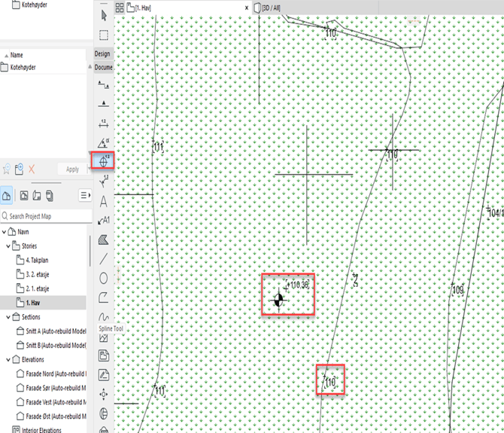The image size is (504, 433).
Task: Click the Search Project Map field
Action: pyautogui.click(x=45, y=216)
